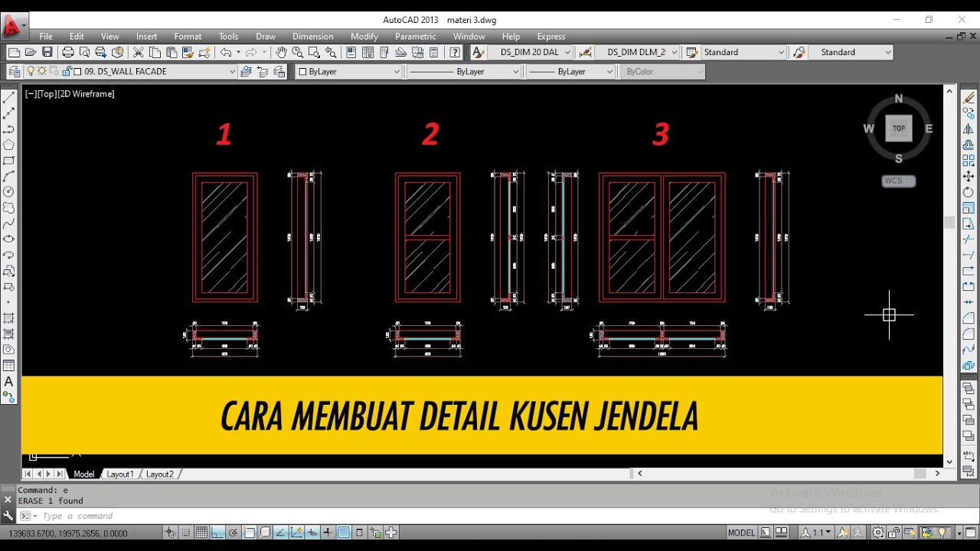Select the Spline draw tool

click(x=9, y=223)
